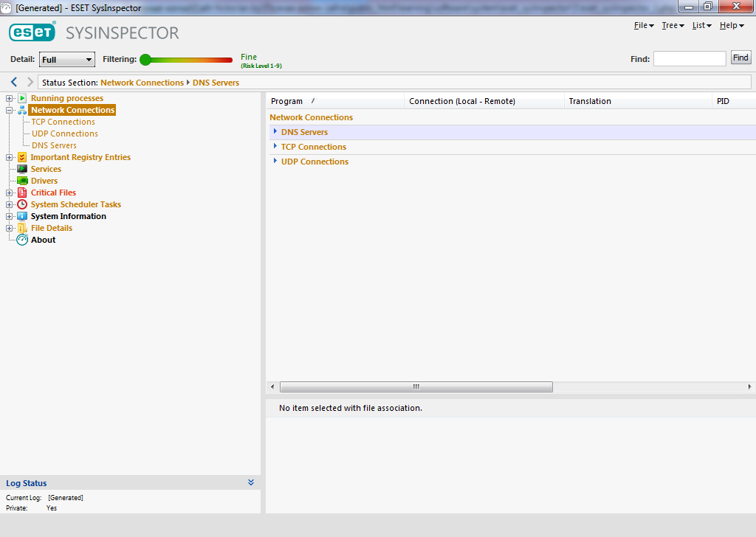Viewport: 756px width, 537px height.
Task: Expand the TCP Connections row
Action: pos(275,147)
